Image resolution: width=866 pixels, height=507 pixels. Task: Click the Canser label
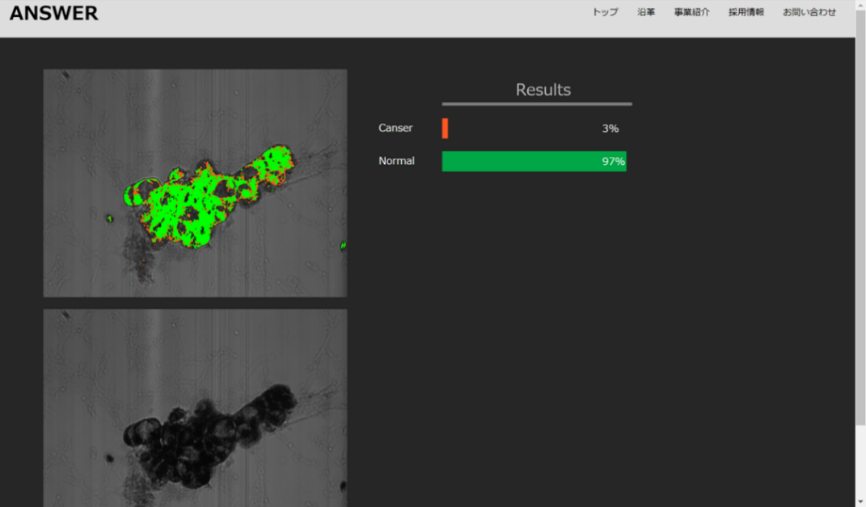click(x=395, y=128)
